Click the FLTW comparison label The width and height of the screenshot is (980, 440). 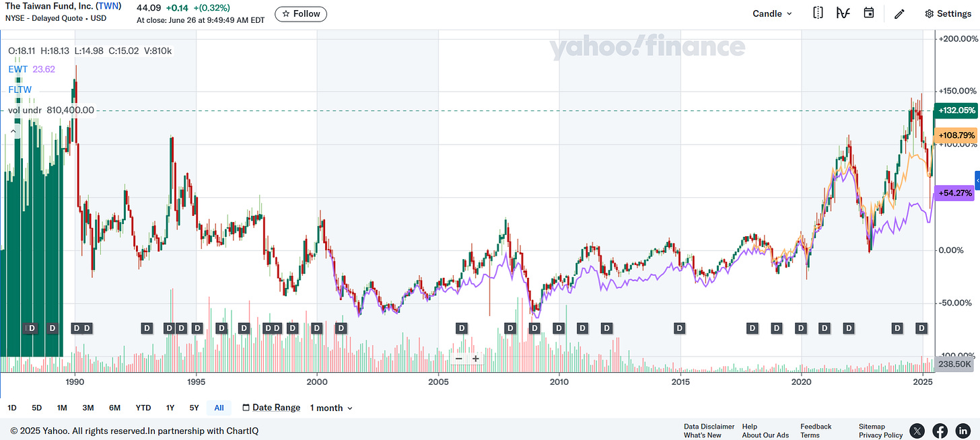pyautogui.click(x=20, y=89)
